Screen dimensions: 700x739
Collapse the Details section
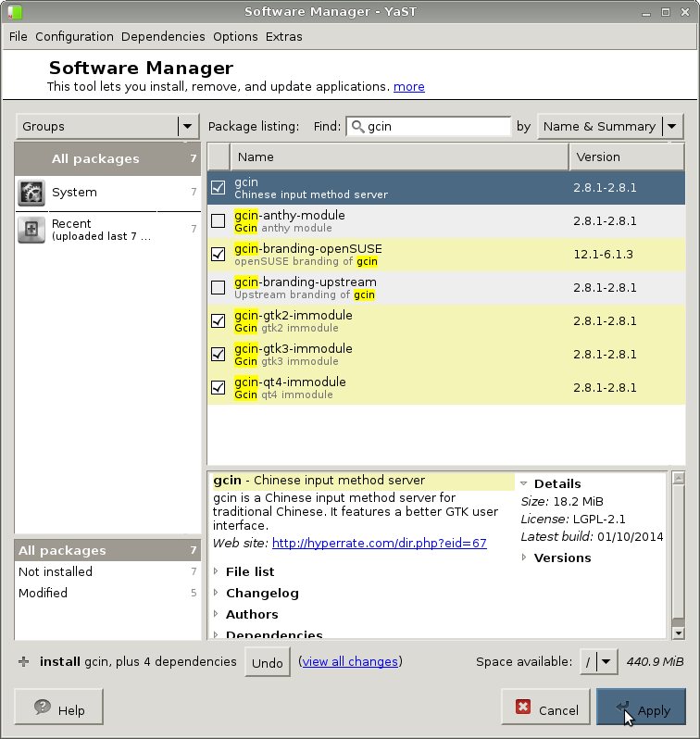(x=523, y=483)
